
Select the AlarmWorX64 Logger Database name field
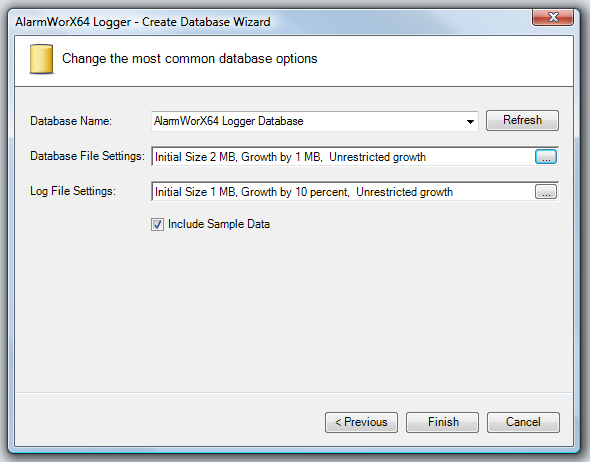pyautogui.click(x=315, y=121)
